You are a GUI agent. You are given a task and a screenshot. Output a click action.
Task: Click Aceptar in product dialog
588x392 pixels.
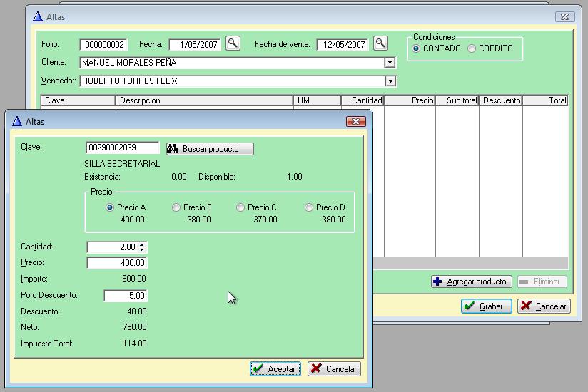pos(275,369)
